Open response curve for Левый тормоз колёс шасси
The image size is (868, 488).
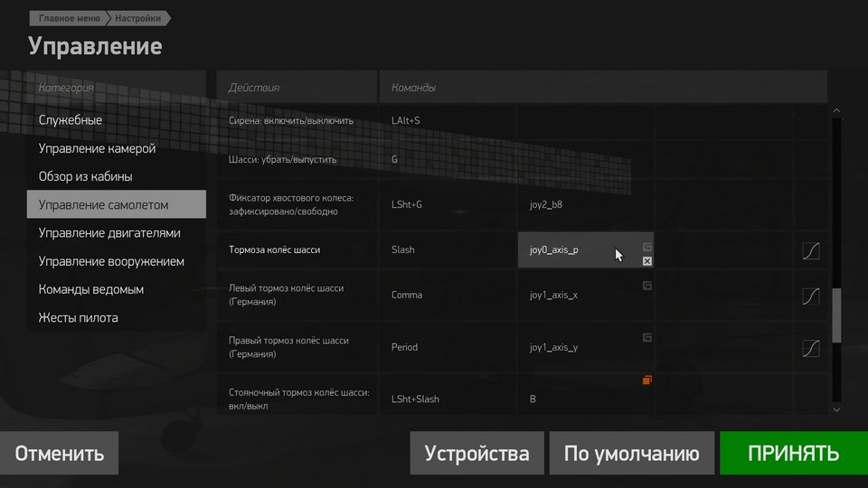click(x=811, y=296)
